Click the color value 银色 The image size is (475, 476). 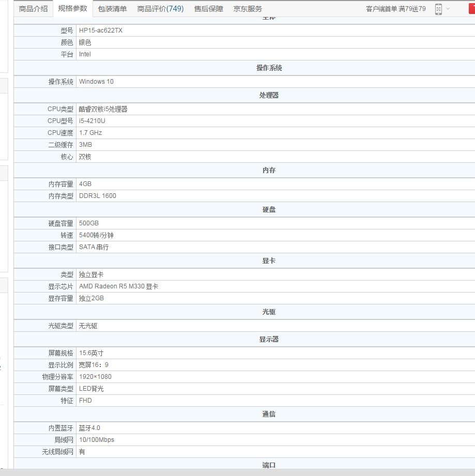click(x=85, y=42)
